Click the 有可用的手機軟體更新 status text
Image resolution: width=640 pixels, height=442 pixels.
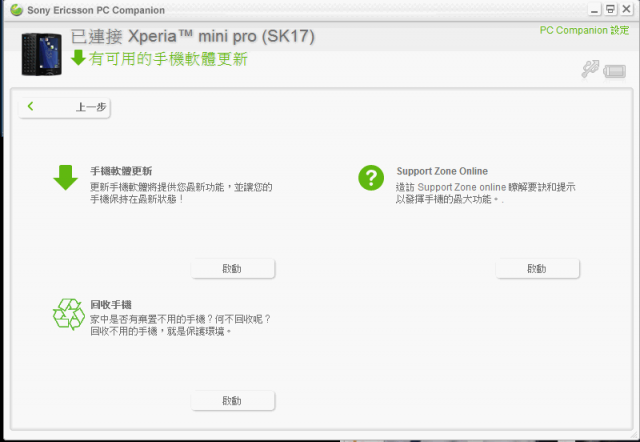coord(168,59)
